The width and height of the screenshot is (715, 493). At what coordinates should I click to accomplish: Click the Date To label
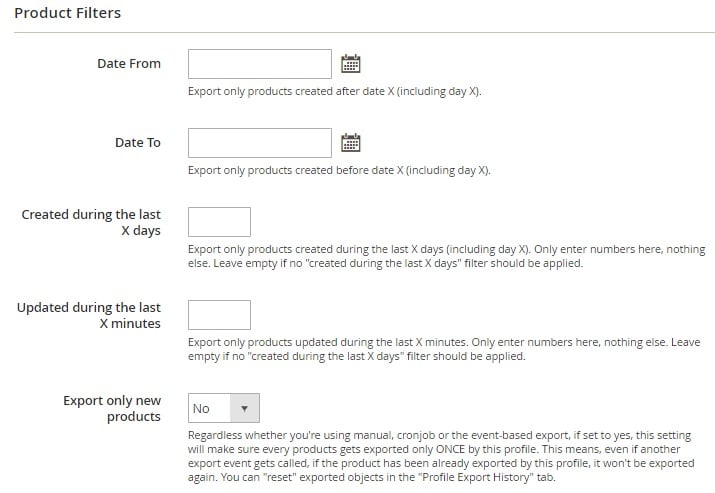click(x=138, y=142)
